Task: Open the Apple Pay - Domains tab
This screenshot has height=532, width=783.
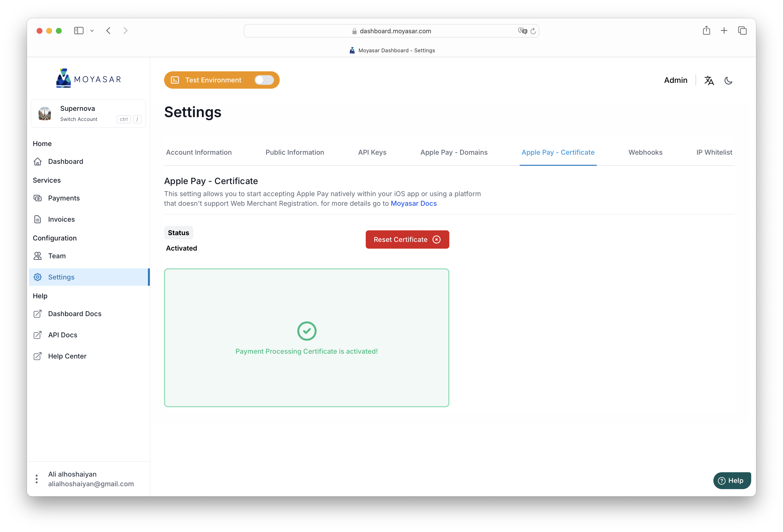Action: (x=454, y=152)
